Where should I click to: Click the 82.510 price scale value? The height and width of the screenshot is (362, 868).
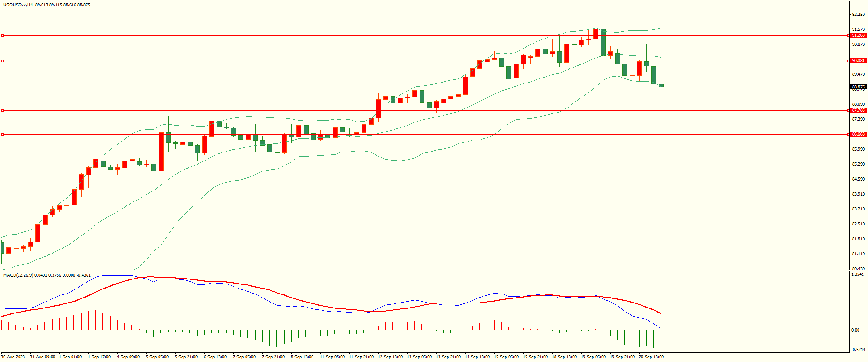coord(858,224)
